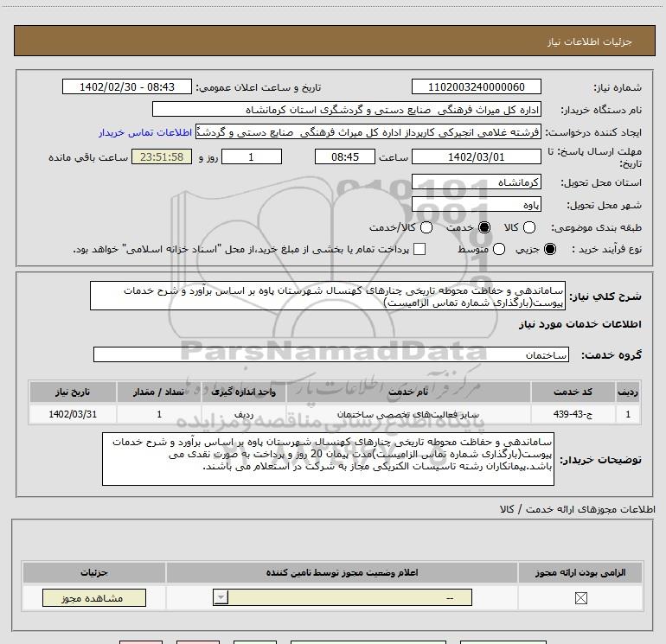Click the اعلام وضعیت مجوز column header

tap(342, 572)
